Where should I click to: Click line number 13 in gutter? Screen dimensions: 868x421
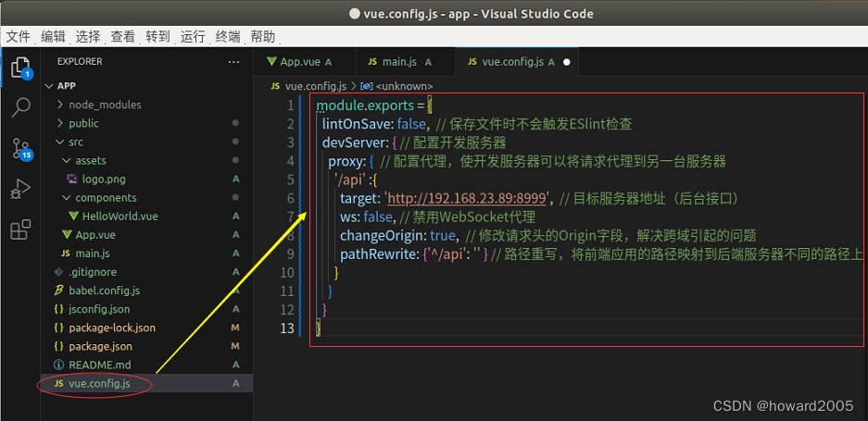tap(288, 328)
